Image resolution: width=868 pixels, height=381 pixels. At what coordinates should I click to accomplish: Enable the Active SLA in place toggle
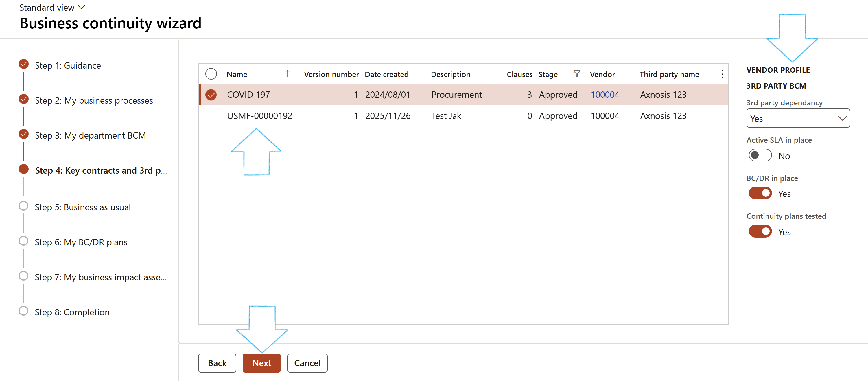760,155
